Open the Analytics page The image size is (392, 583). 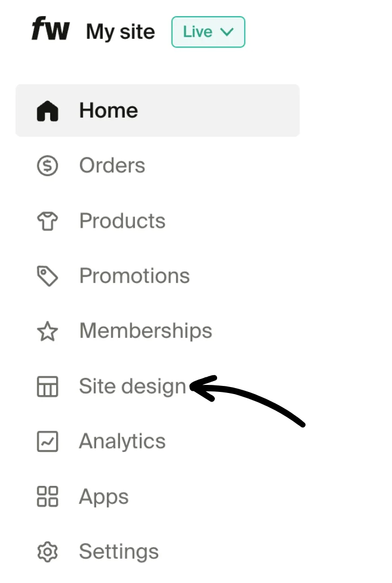(x=122, y=442)
